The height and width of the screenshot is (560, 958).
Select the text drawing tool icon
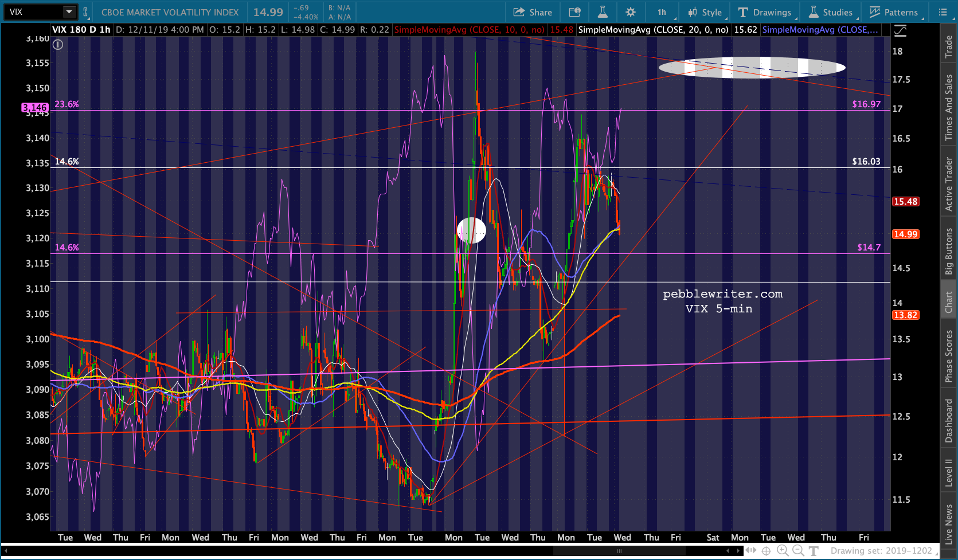click(x=814, y=551)
